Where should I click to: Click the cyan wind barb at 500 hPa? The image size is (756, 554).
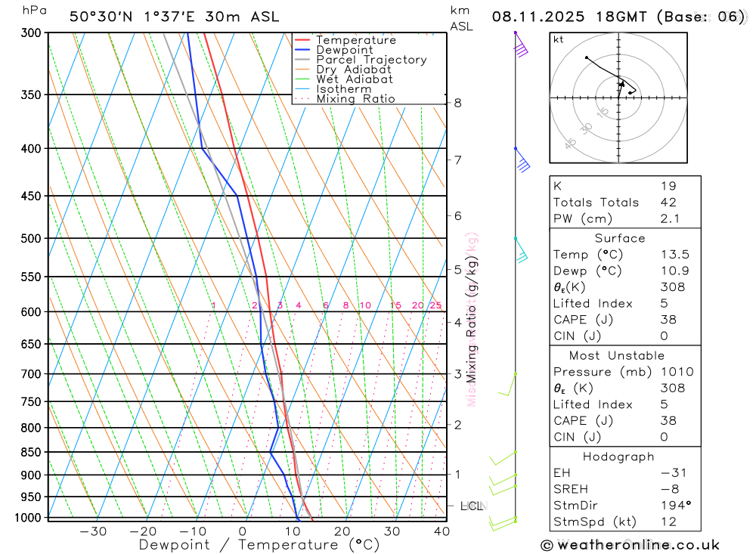[x=521, y=249]
